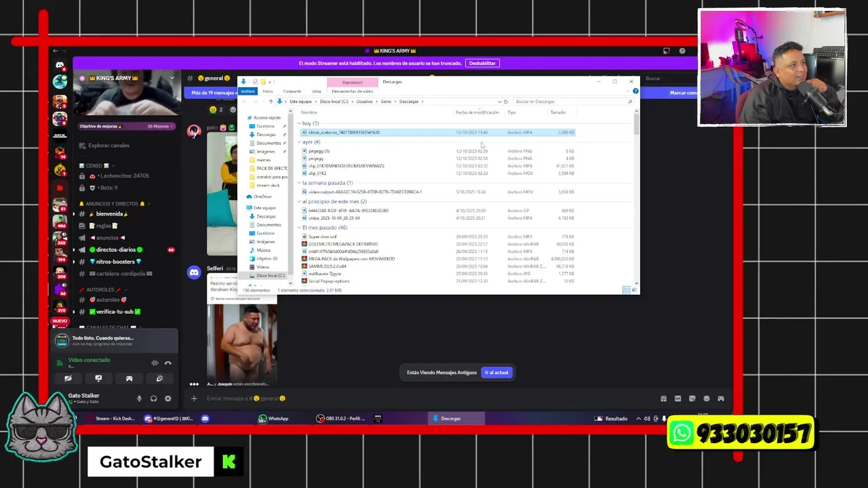Image resolution: width=868 pixels, height=488 pixels.
Task: Click Ir al actual button
Action: tap(496, 372)
